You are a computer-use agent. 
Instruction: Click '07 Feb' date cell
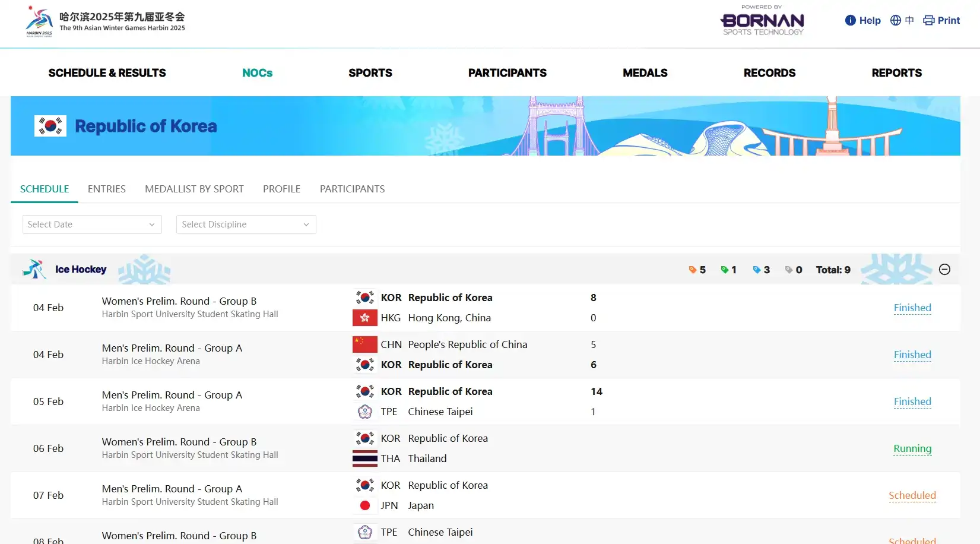pos(48,495)
